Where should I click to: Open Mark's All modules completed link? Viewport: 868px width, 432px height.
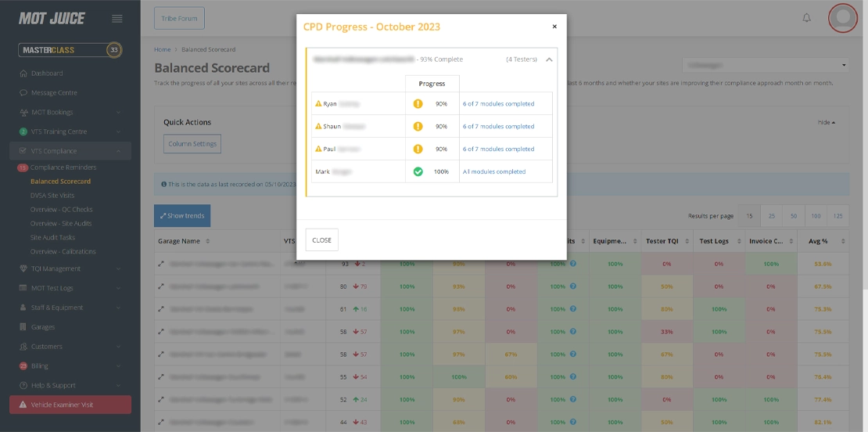point(494,171)
